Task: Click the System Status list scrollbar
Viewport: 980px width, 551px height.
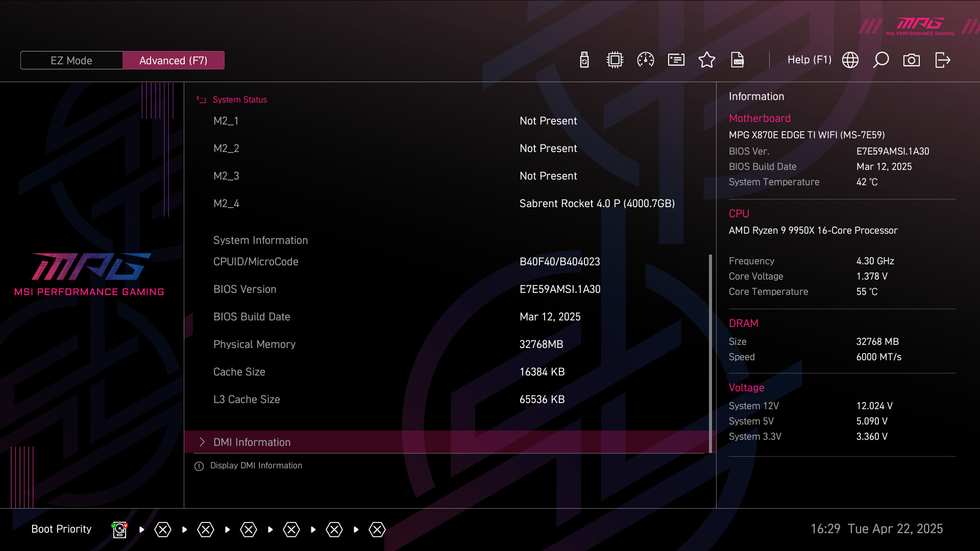Action: (x=710, y=354)
